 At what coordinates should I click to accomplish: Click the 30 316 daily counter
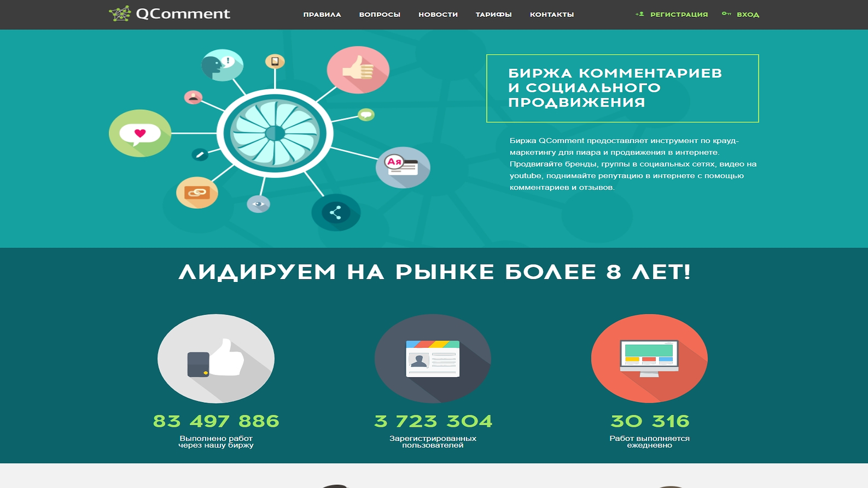[x=650, y=421]
